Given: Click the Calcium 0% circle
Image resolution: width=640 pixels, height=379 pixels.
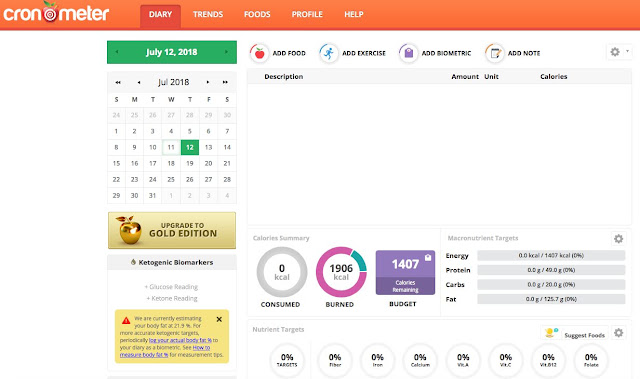Looking at the screenshot, I should (x=420, y=360).
